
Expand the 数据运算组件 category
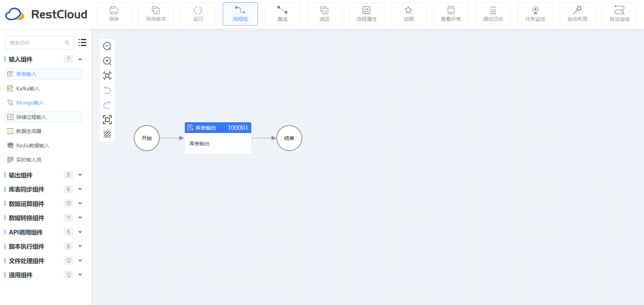[x=80, y=204]
